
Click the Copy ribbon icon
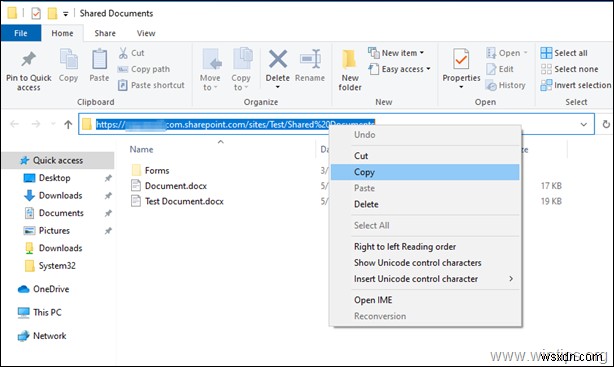click(x=69, y=60)
